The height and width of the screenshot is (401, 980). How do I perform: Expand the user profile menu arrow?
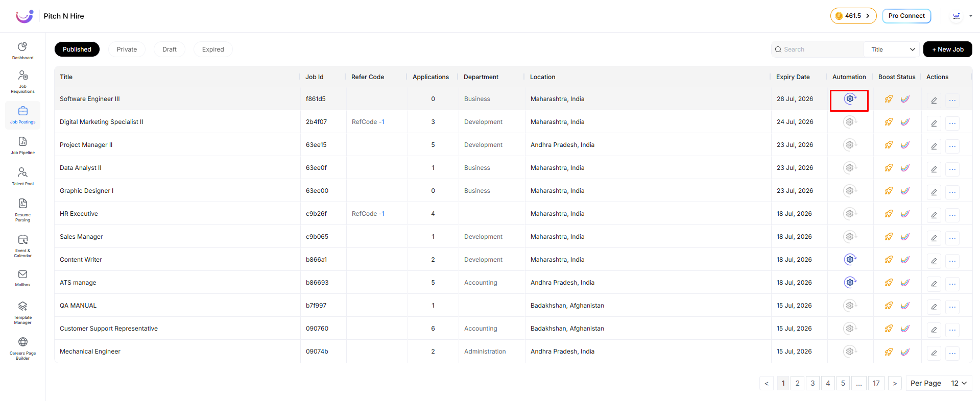point(971,16)
